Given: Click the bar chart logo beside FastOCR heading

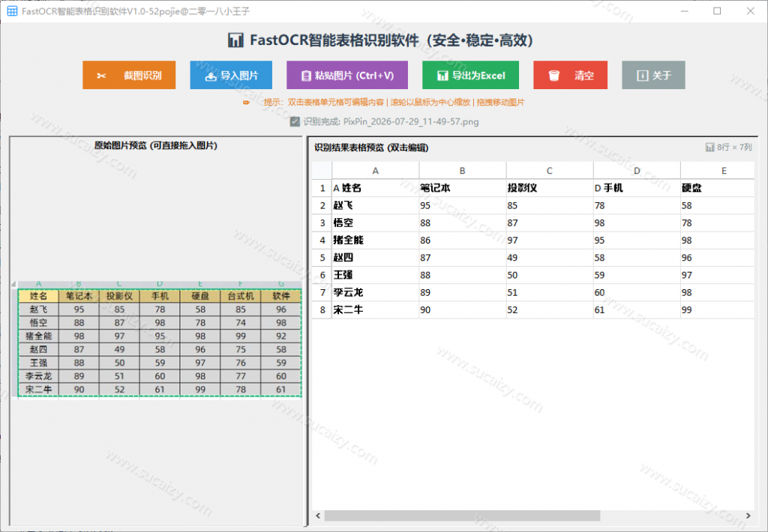Looking at the screenshot, I should point(235,40).
